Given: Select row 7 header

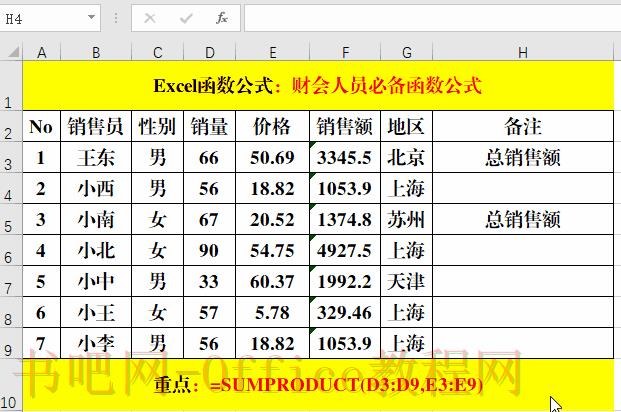Looking at the screenshot, I should click(11, 281).
